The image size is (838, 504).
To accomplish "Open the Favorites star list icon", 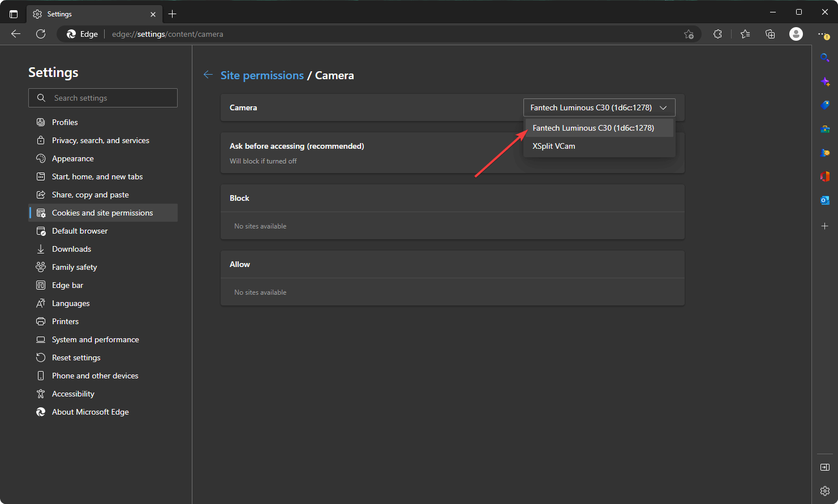I will point(745,34).
